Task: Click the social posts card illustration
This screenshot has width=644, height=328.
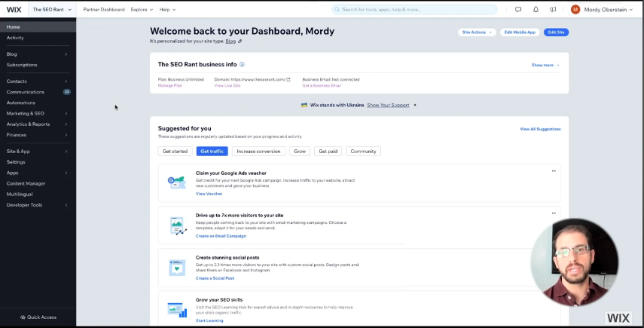Action: coord(177,268)
